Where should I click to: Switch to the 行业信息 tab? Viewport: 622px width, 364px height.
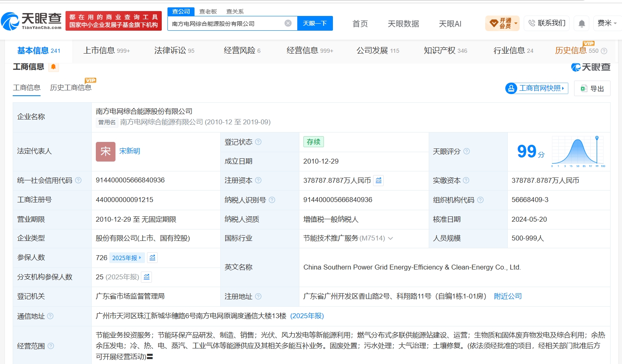click(x=513, y=51)
